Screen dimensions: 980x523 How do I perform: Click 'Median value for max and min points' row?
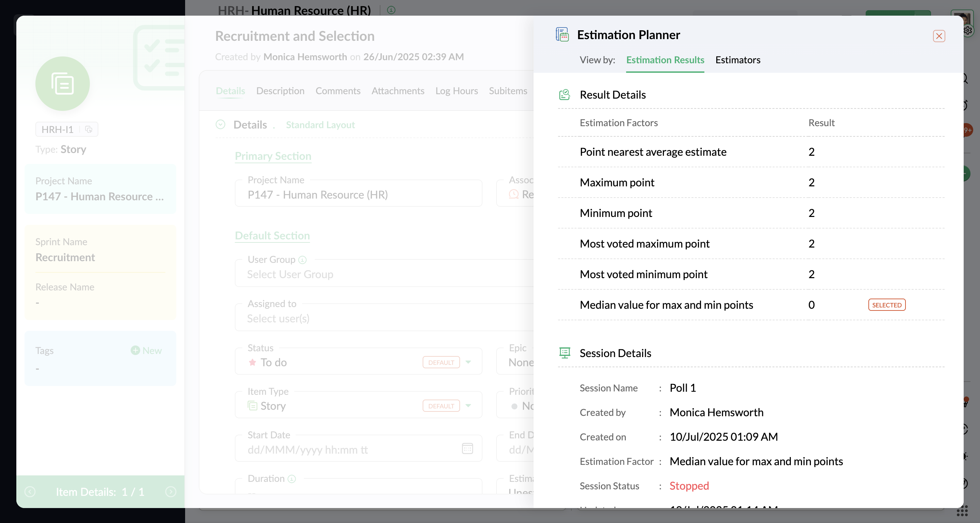point(751,305)
